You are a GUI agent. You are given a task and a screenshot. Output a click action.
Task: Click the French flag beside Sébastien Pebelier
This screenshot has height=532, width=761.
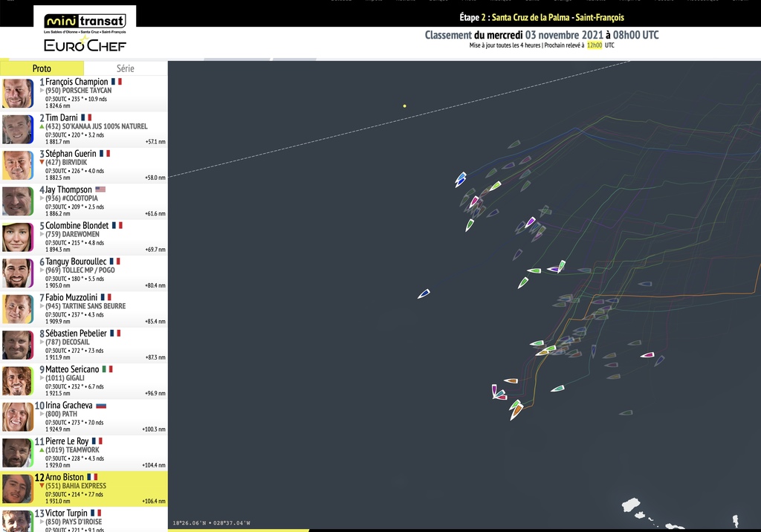click(115, 333)
